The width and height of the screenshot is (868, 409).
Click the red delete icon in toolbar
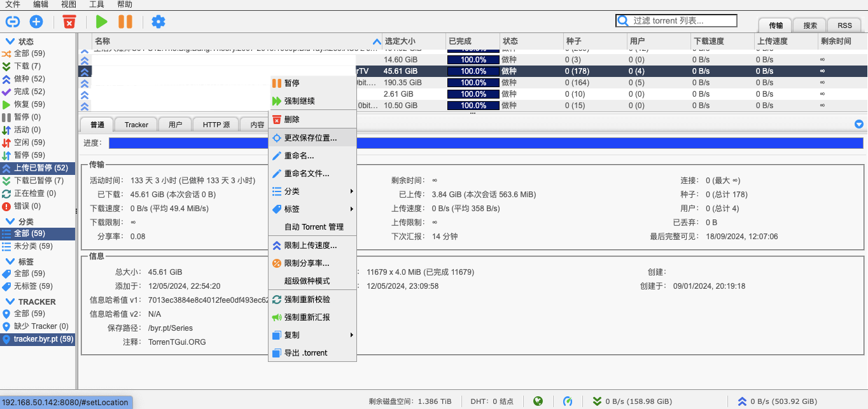click(x=69, y=22)
